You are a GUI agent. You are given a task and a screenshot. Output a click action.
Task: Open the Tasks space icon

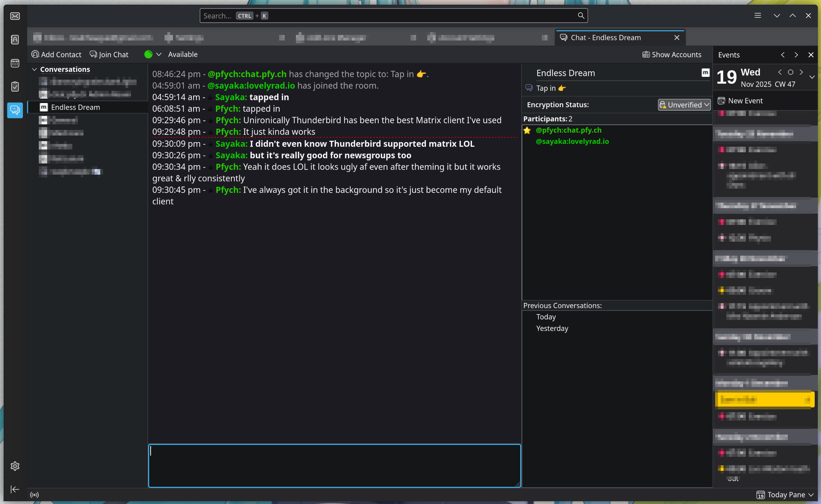point(15,87)
